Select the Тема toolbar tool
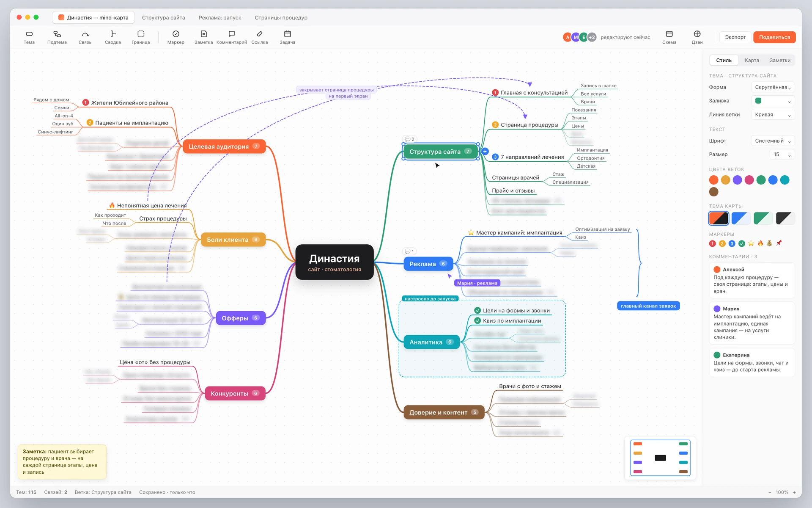Viewport: 812px width, 508px height. pyautogui.click(x=29, y=37)
